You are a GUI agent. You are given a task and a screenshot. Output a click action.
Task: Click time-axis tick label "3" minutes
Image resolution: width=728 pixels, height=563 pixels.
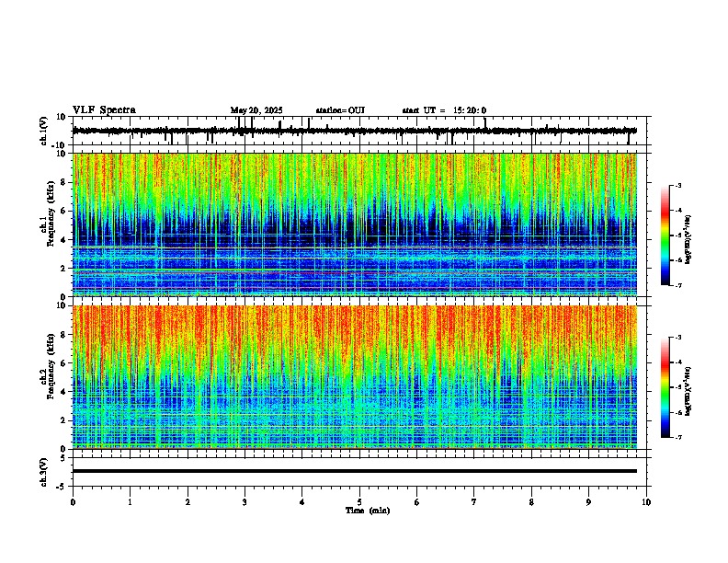pos(245,502)
